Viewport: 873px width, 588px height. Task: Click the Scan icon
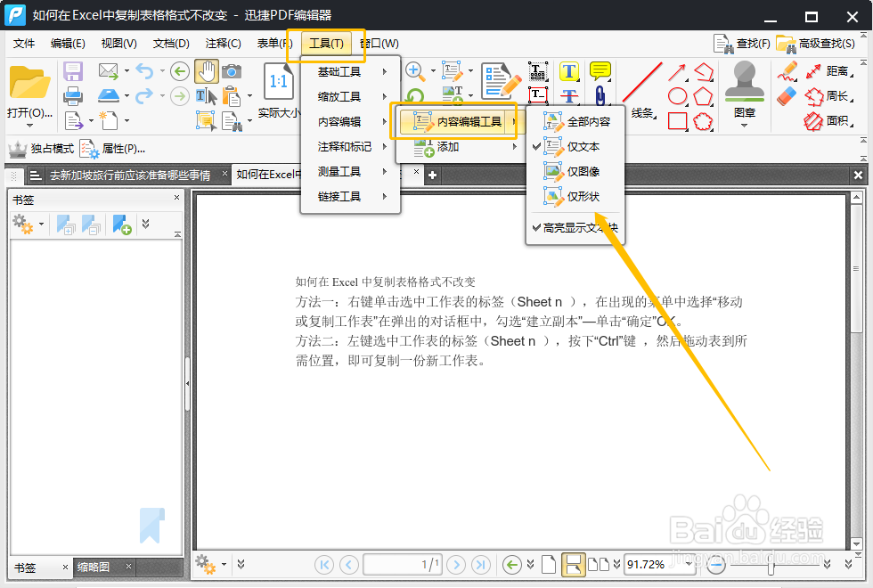click(108, 96)
